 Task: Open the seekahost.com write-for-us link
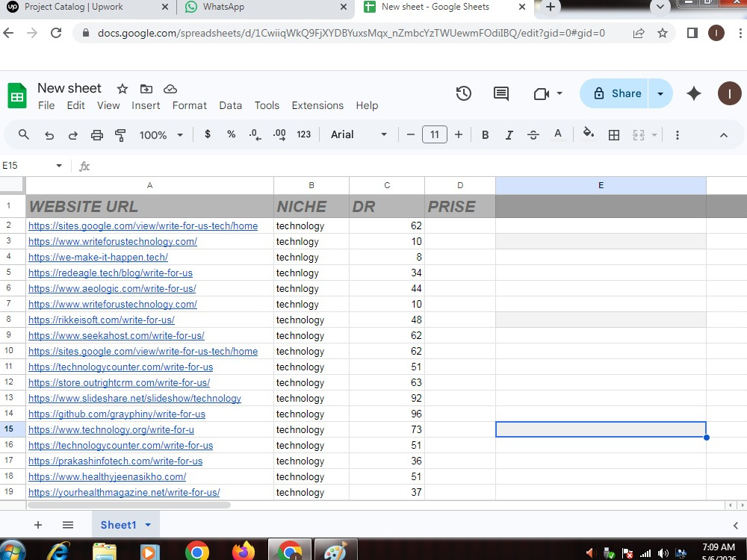117,335
